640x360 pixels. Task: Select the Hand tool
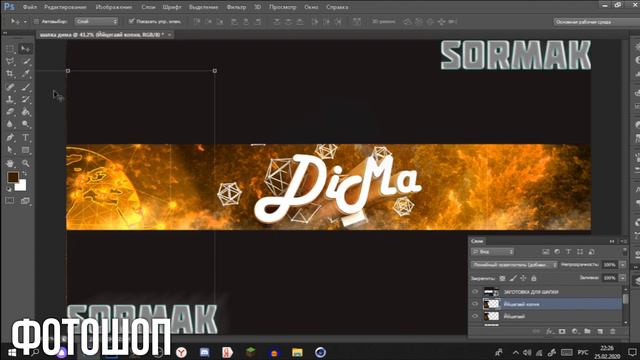[x=10, y=163]
